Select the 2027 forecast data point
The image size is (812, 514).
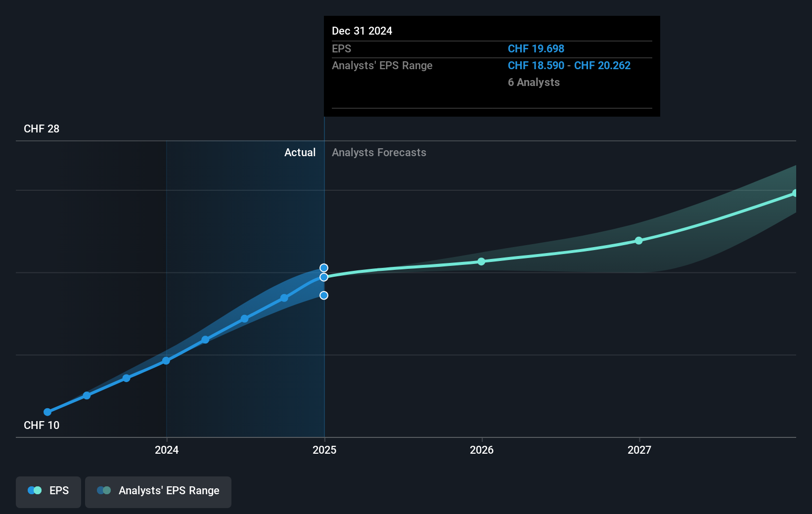click(639, 241)
